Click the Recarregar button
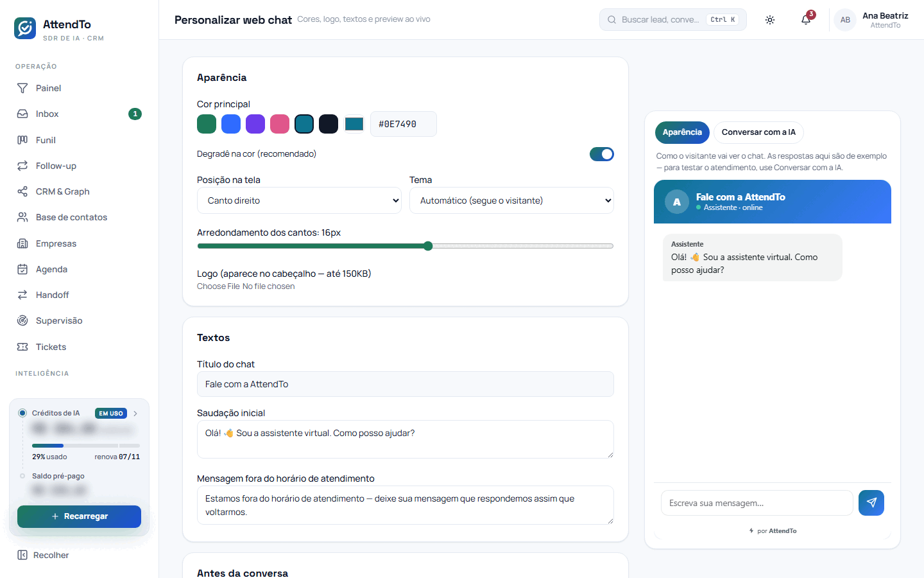 point(79,516)
